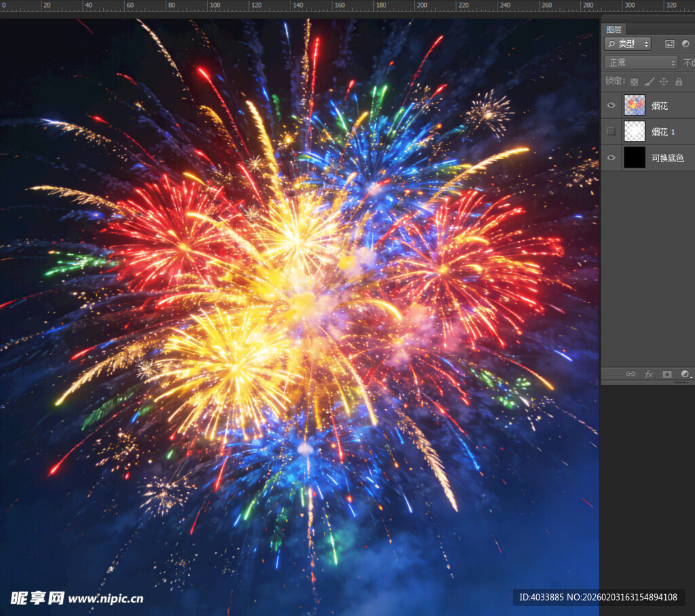Click the link layers chain icon
The width and height of the screenshot is (695, 616).
pos(631,374)
